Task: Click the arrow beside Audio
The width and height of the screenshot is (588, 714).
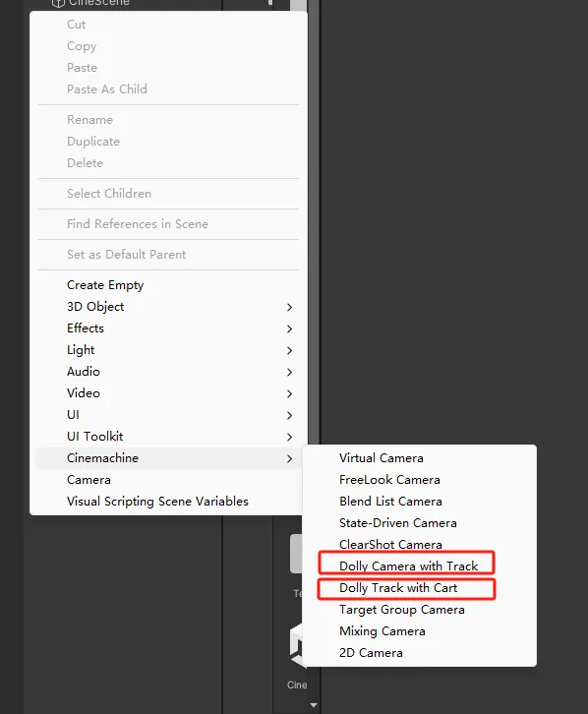Action: click(289, 372)
